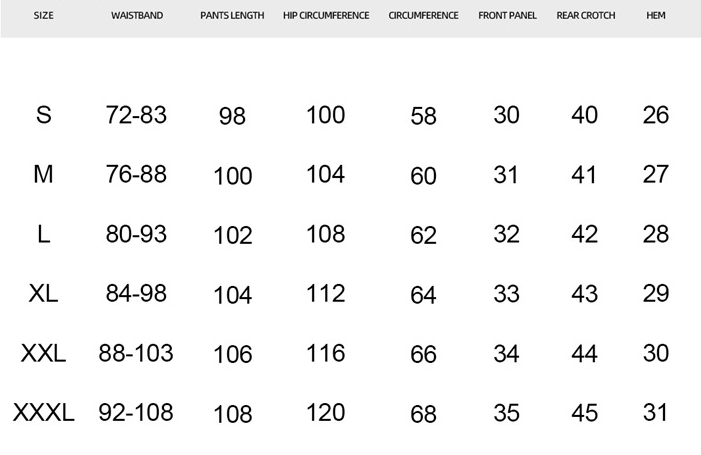Click the XL size label

[43, 294]
